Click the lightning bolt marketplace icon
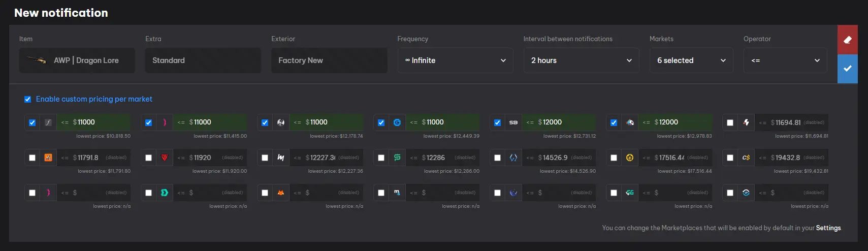This screenshot has width=868, height=251. tap(746, 122)
